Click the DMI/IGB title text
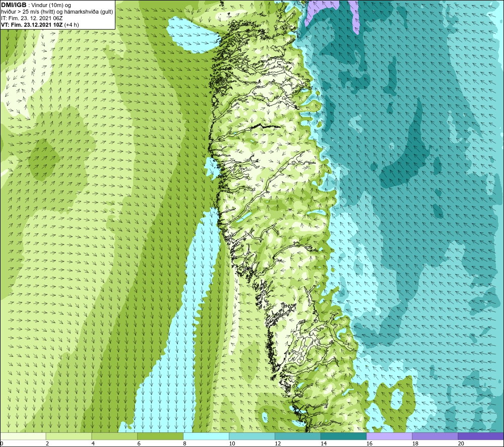The image size is (504, 447). pyautogui.click(x=14, y=5)
